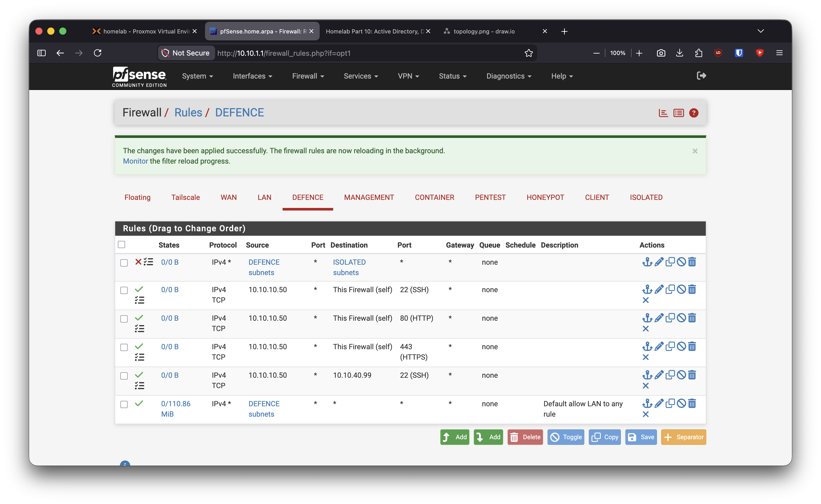Viewport: 821px width, 504px height.
Task: Delete the Default allow LAN to any rule
Action: click(692, 403)
